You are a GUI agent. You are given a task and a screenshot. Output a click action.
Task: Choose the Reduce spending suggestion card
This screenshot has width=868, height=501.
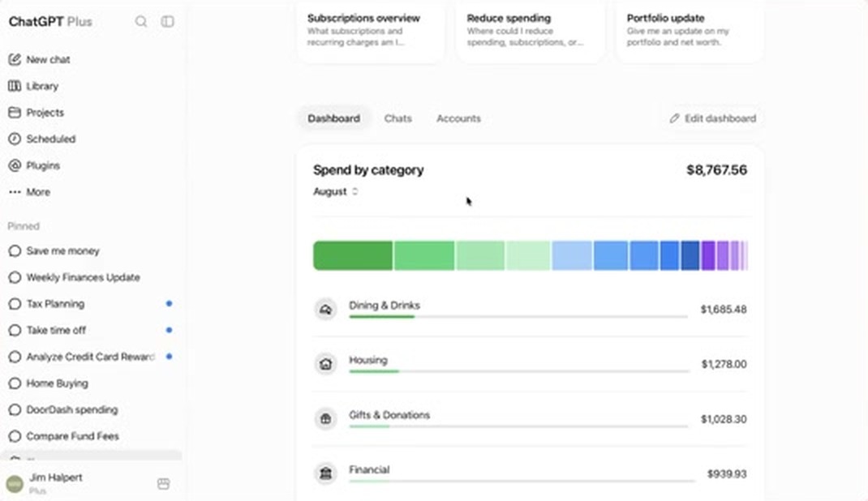point(530,31)
